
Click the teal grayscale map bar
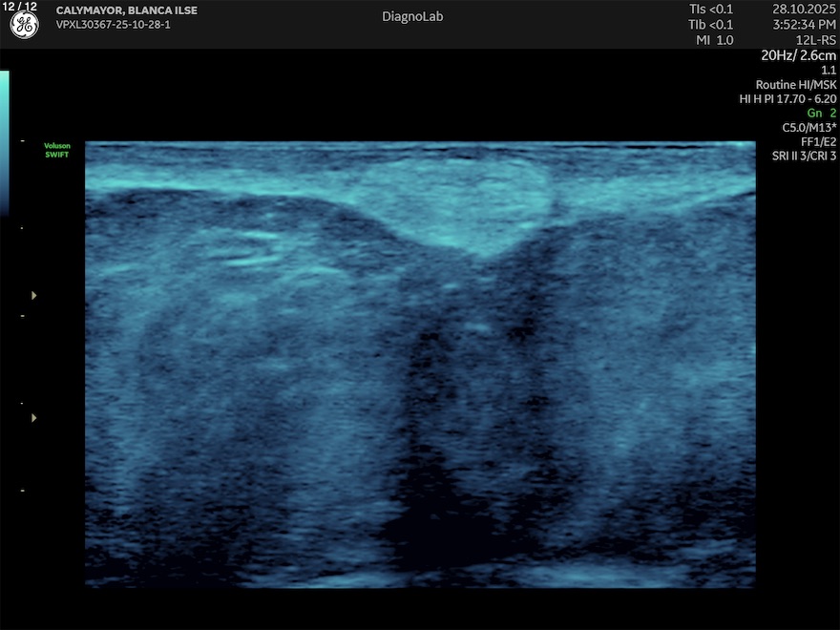click(5, 141)
